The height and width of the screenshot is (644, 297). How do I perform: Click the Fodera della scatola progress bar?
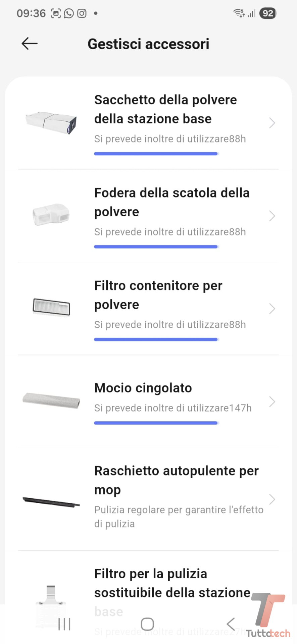[156, 247]
